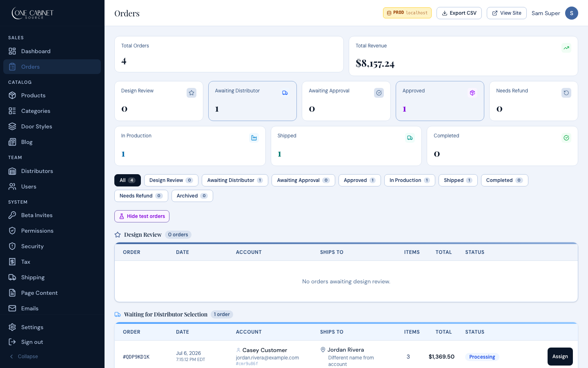The image size is (588, 368).
Task: Click the Permissions shield-check icon
Action: point(12,231)
